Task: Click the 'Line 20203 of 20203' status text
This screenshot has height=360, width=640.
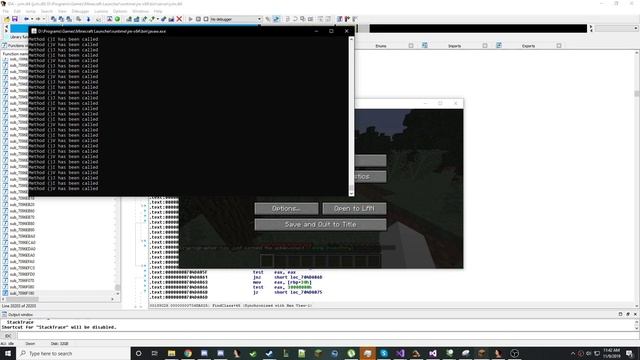Action: 19,306
